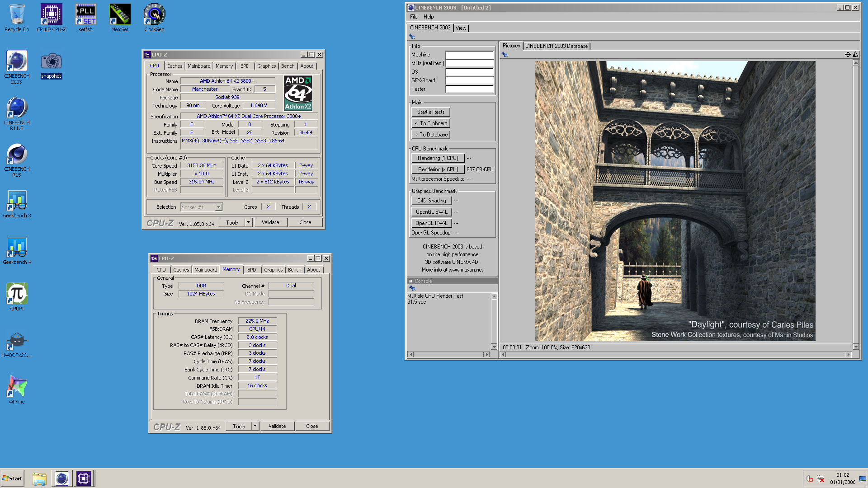Select Geekbench 3 desktop icon
Screen dimensions: 868x488
point(17,204)
